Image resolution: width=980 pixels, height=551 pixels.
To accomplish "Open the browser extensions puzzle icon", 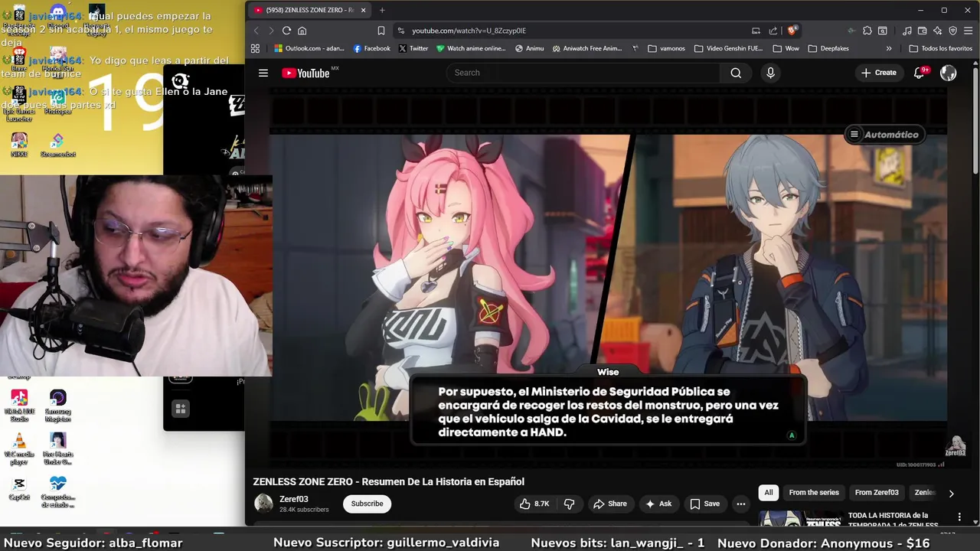I will click(867, 31).
